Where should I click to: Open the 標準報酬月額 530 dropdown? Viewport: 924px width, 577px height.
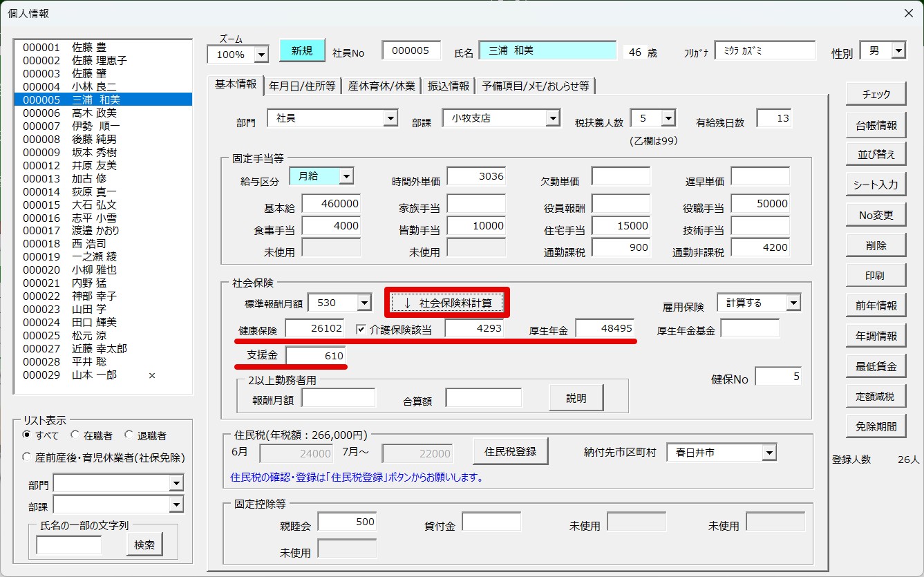pos(364,303)
